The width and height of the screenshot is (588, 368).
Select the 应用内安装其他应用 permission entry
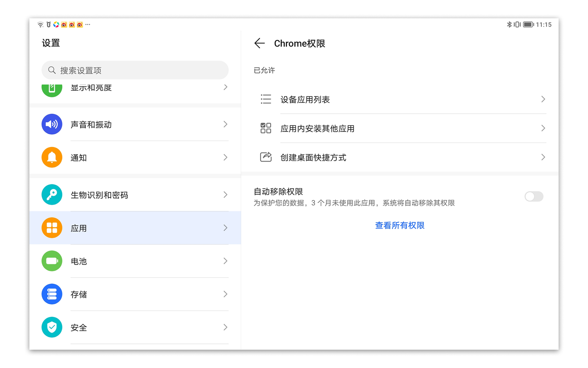point(317,129)
